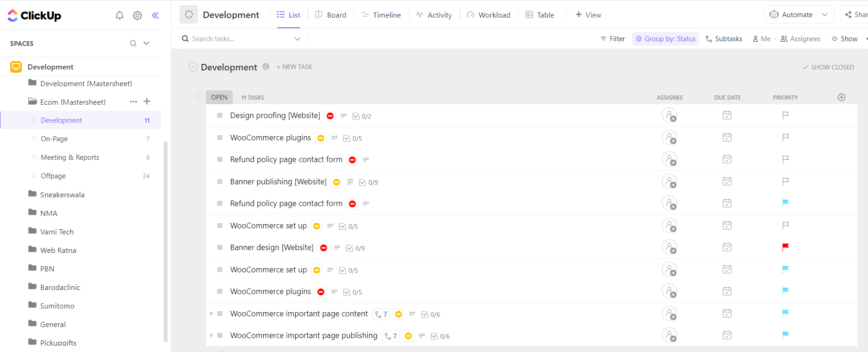868x352 pixels.
Task: Add a new column with plus icon
Action: coord(842,97)
